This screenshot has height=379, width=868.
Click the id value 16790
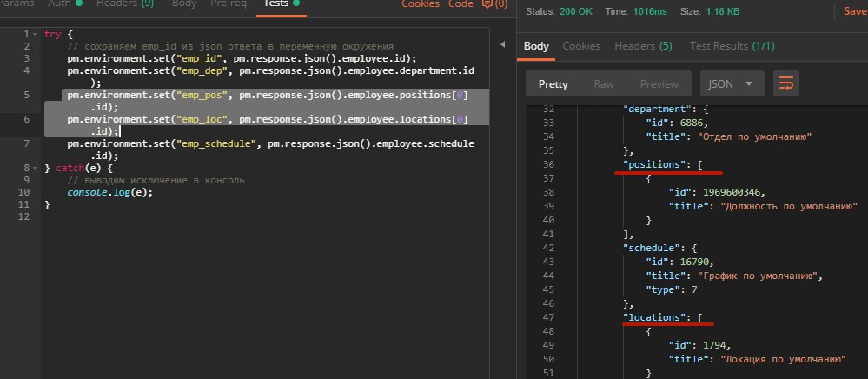[696, 262]
